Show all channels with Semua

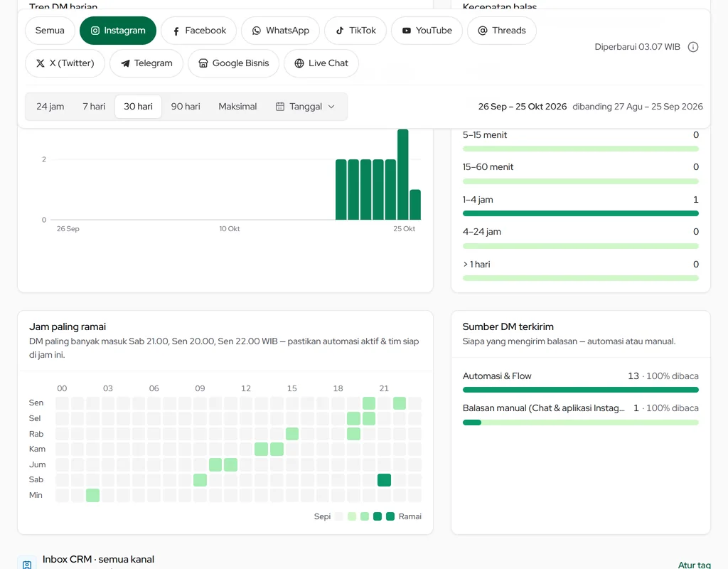coord(50,31)
